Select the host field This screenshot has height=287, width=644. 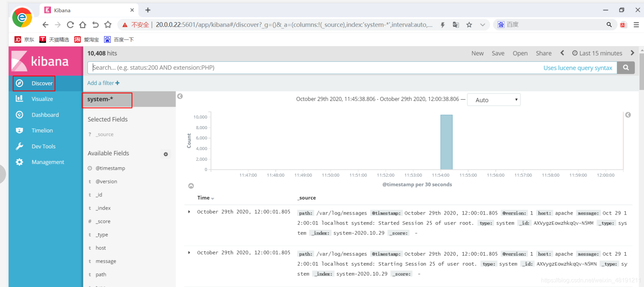point(101,248)
